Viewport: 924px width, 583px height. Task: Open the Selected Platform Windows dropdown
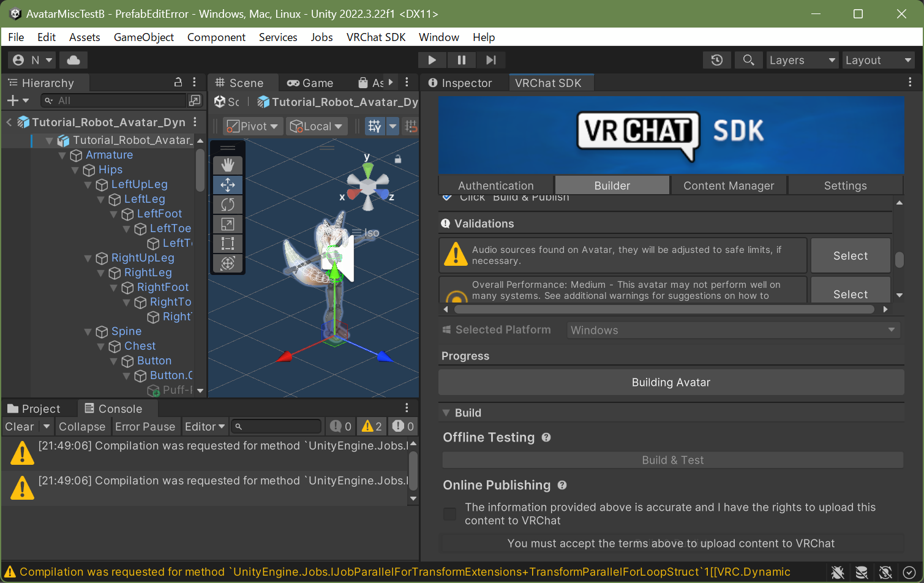coord(734,330)
